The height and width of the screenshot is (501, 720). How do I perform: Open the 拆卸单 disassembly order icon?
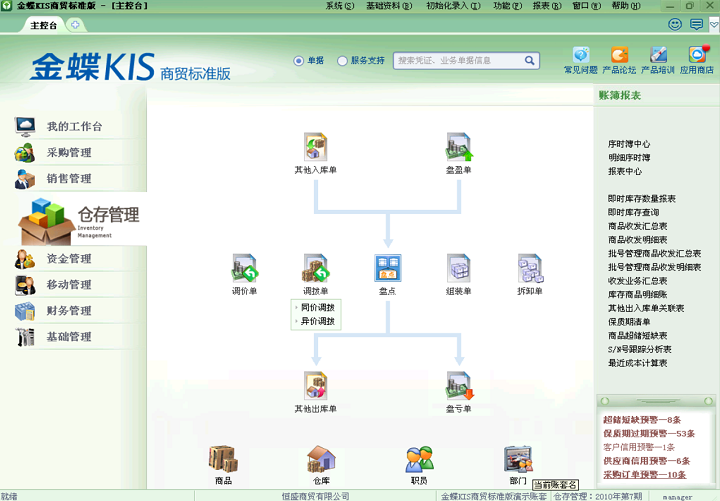(529, 269)
